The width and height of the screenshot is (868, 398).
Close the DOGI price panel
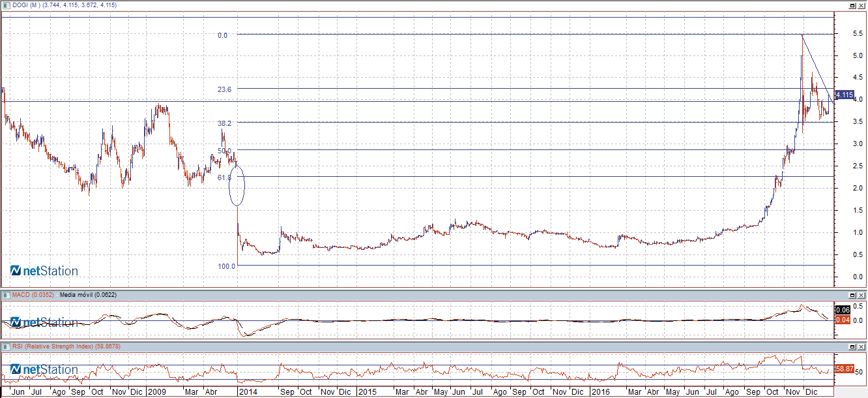861,5
